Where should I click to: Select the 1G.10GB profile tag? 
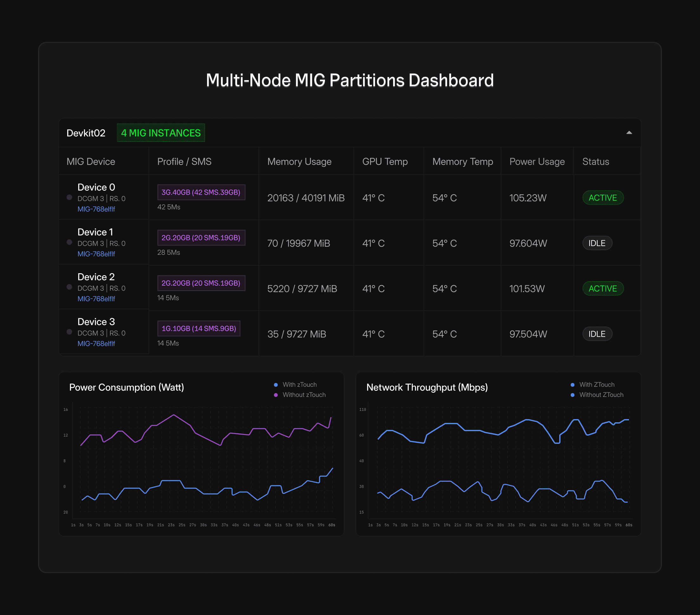point(199,328)
